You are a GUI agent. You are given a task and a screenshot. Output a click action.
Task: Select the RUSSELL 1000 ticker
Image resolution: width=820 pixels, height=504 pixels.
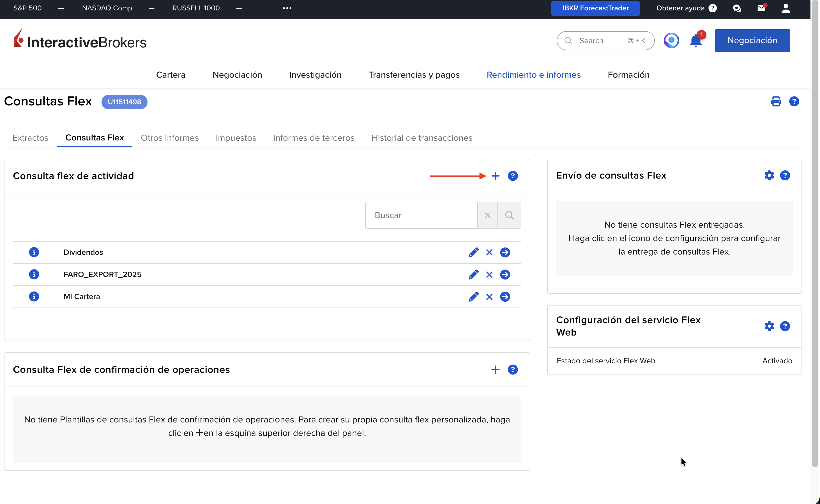pyautogui.click(x=196, y=8)
